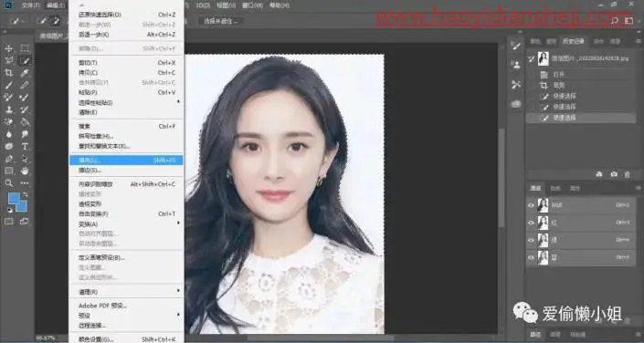The height and width of the screenshot is (343, 644).
Task: Open the tool preset picker dropdown
Action: pyautogui.click(x=24, y=21)
